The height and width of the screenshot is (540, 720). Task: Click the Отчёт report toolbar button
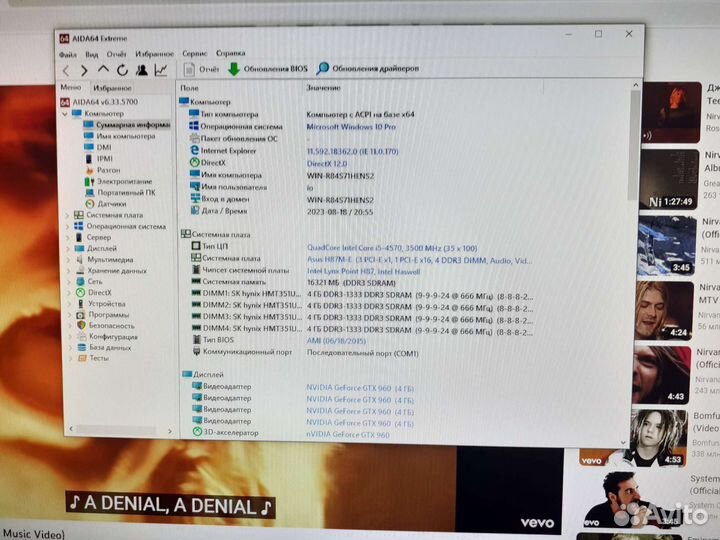pos(201,69)
